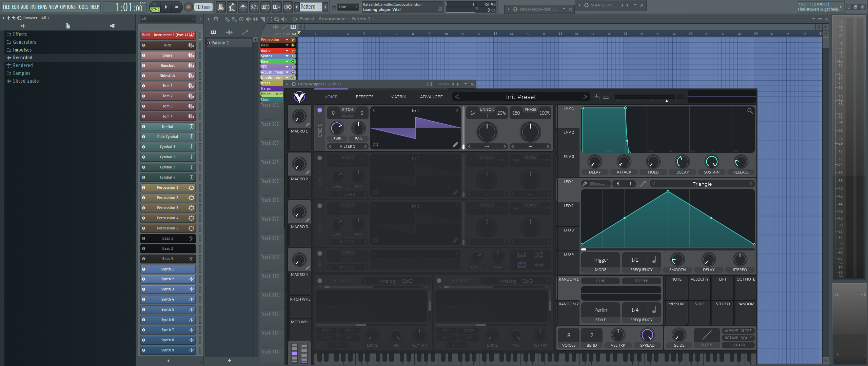
Task: Open the Pattern 1 selector dropdown
Action: pyautogui.click(x=311, y=7)
